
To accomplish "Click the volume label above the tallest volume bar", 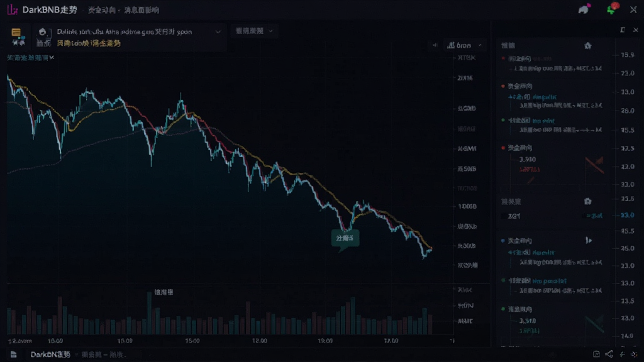I will (x=164, y=292).
